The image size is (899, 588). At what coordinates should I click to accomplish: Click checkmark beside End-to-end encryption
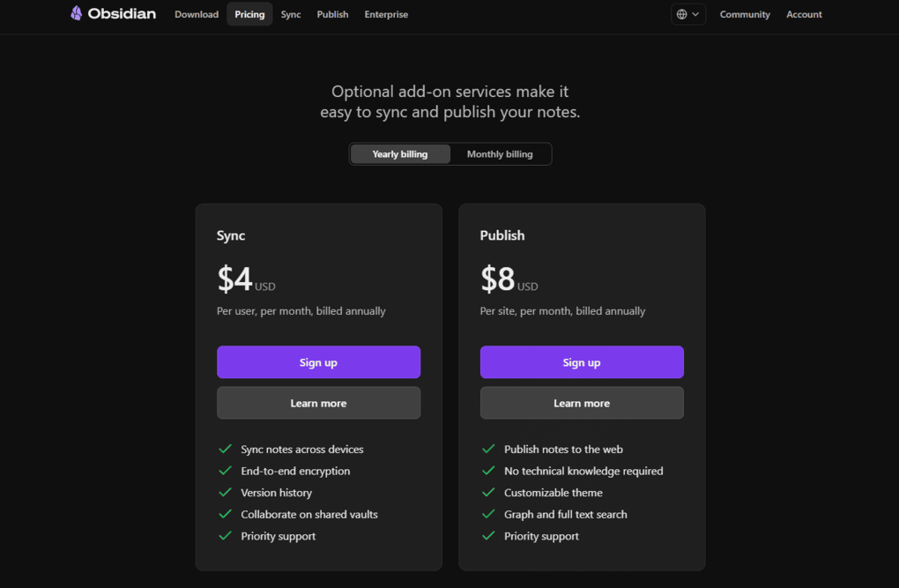coord(226,471)
